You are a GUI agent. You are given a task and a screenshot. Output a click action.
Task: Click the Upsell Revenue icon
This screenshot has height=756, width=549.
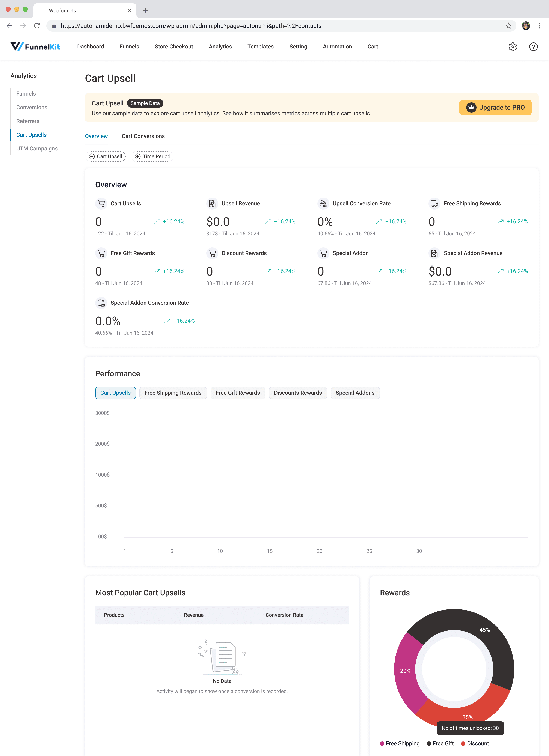(212, 203)
